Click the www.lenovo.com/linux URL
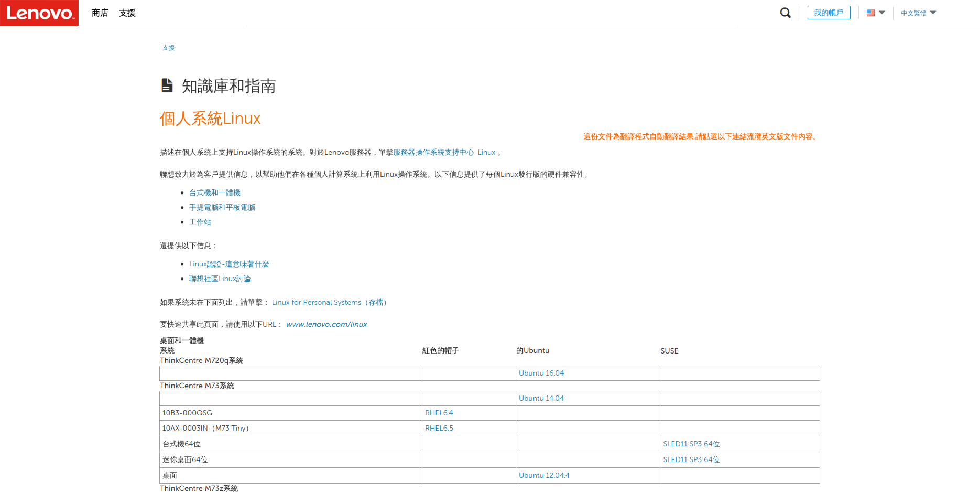This screenshot has width=980, height=492. pyautogui.click(x=326, y=324)
